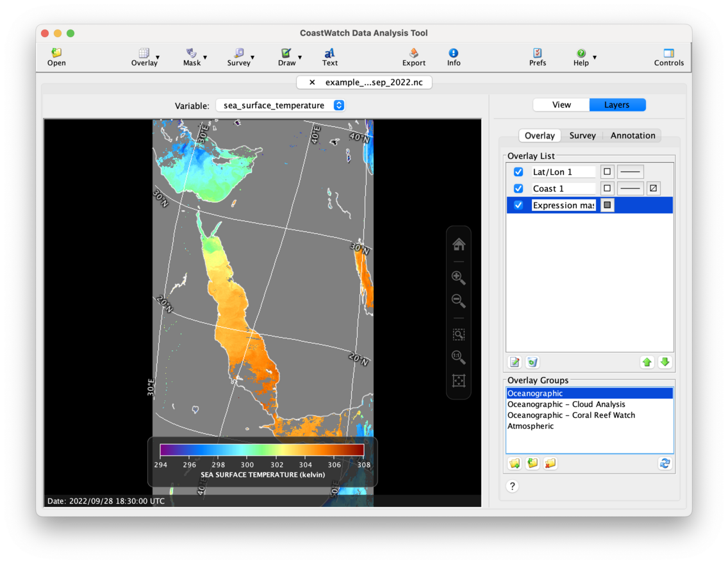Viewport: 728px width, 564px height.
Task: Toggle Coast 1 overlay visibility checkbox
Action: click(x=518, y=188)
